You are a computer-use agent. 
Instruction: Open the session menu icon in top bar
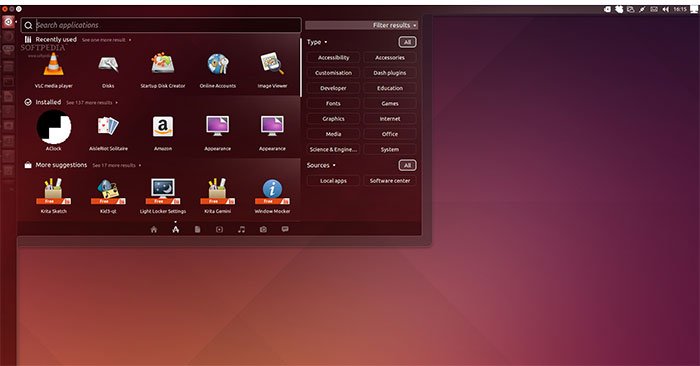coord(694,9)
